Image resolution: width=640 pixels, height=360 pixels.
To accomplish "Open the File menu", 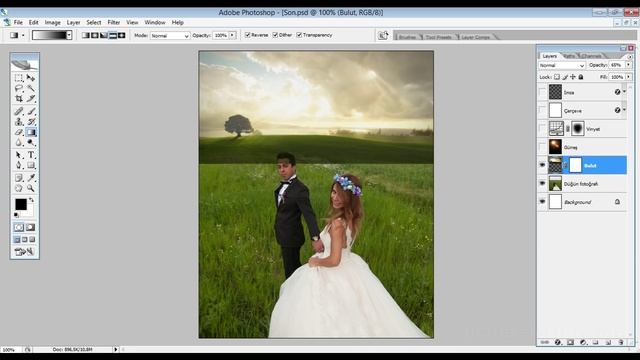I will click(18, 22).
